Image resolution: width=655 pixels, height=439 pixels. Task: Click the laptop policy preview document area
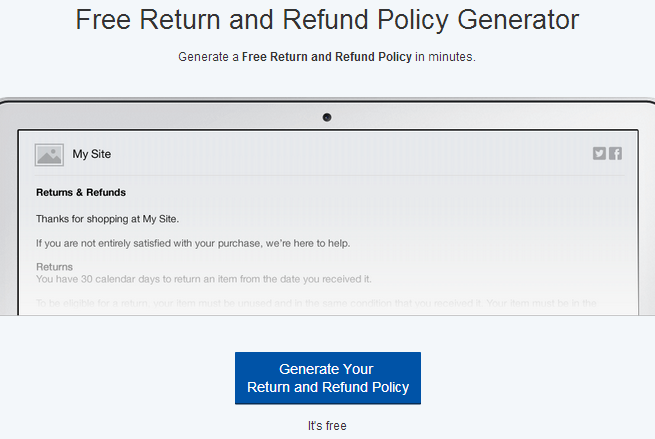tap(328, 223)
